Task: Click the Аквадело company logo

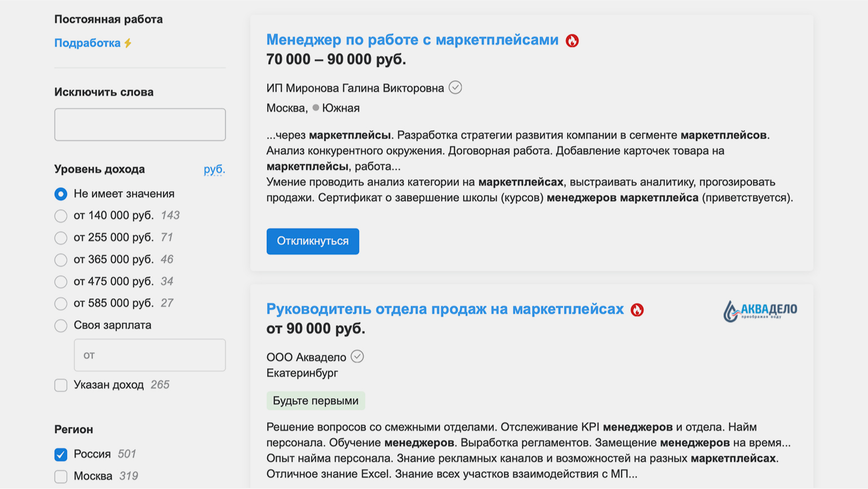Action: point(760,311)
